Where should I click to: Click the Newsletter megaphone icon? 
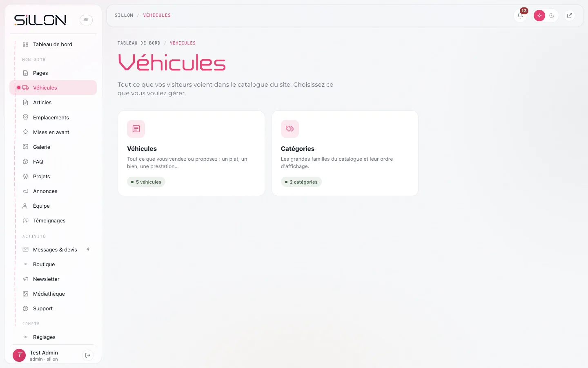25,279
